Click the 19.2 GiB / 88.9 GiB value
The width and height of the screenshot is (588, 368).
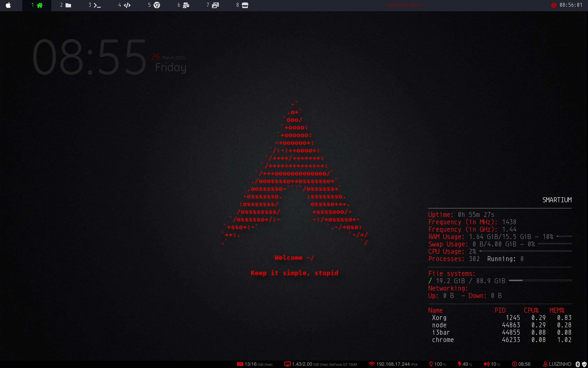point(470,281)
